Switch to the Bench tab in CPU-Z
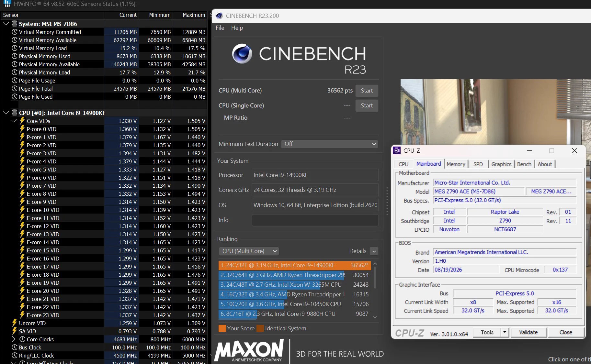 (524, 164)
